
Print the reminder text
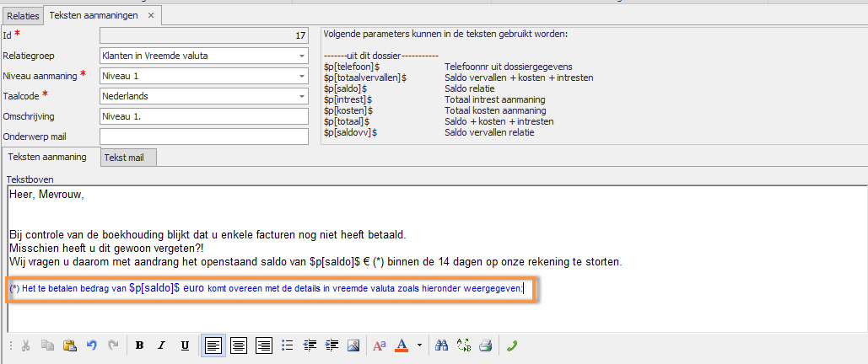pyautogui.click(x=485, y=345)
